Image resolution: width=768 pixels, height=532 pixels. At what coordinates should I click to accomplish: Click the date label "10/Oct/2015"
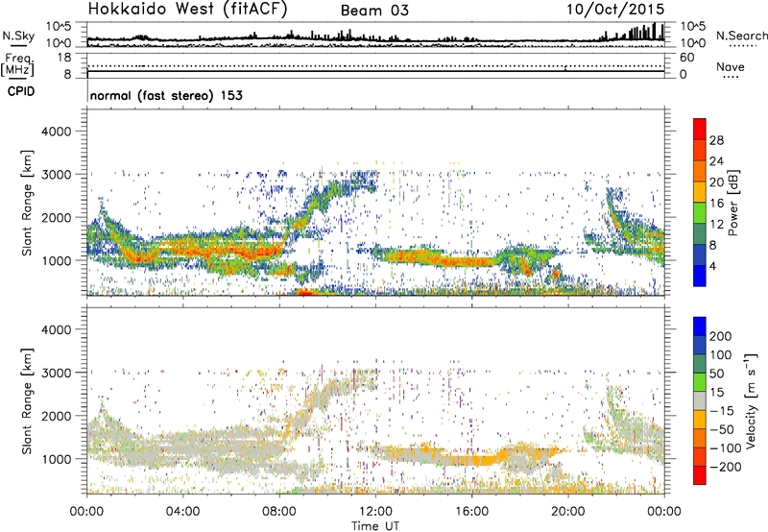coord(615,10)
